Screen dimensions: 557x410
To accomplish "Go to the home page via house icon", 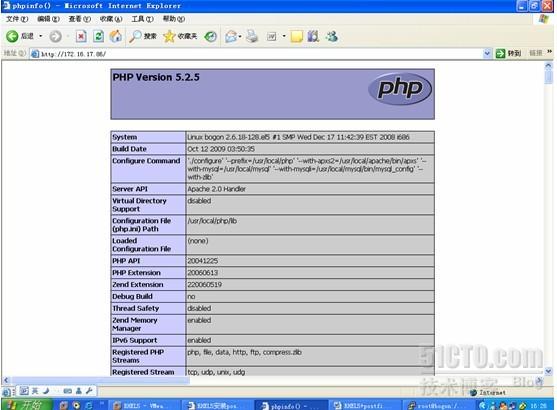I will [115, 36].
